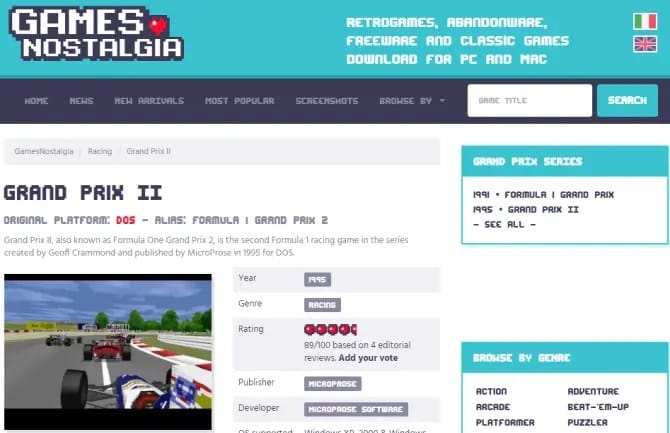Screen dimensions: 670x433
Task: Click the red heart in the logo
Action: tap(159, 26)
